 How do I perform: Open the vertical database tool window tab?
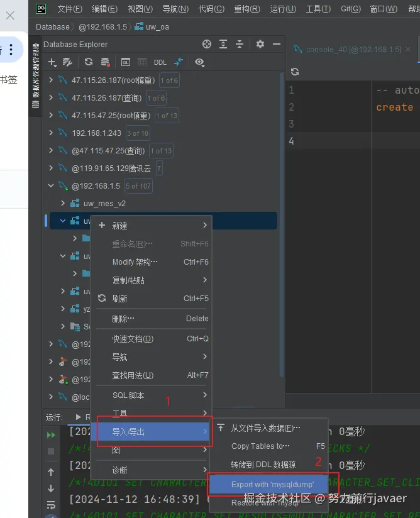click(35, 76)
